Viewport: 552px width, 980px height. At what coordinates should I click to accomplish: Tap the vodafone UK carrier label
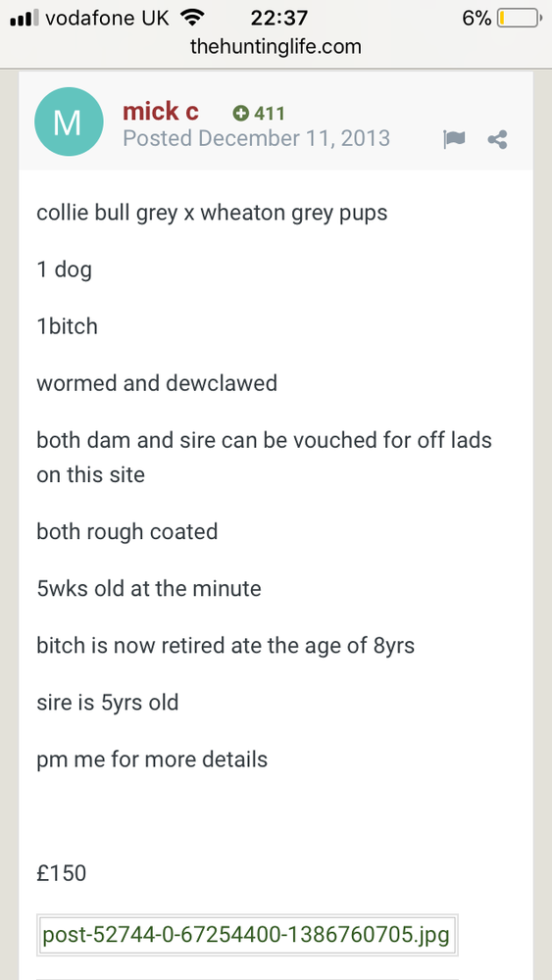coord(108,18)
